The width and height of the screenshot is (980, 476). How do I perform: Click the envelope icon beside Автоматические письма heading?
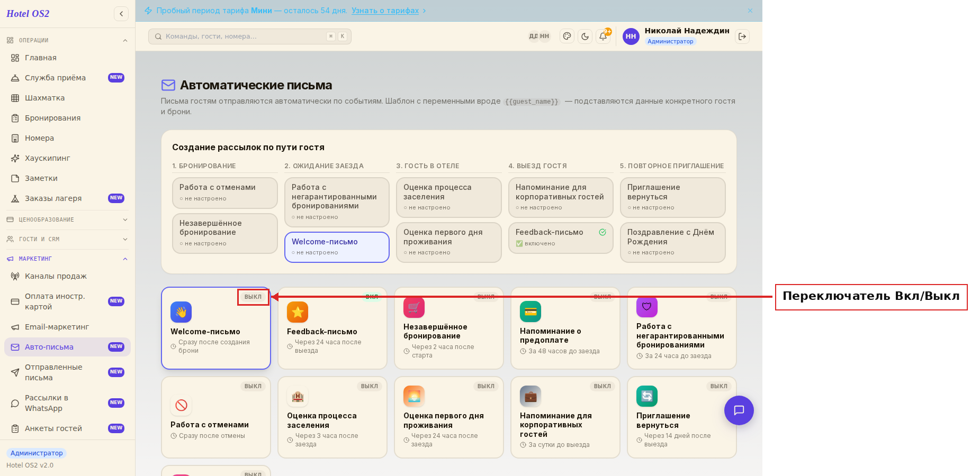coord(168,85)
